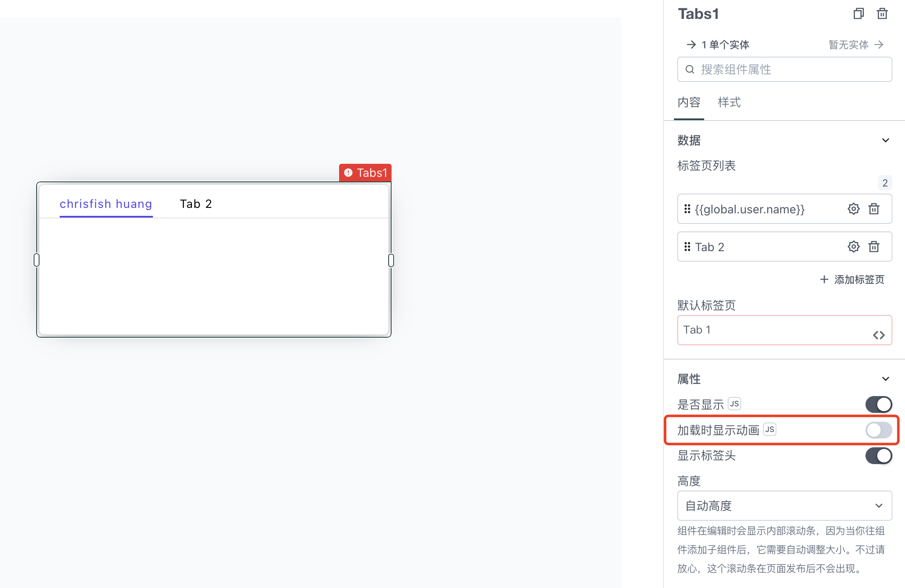
Task: Open settings gear for {{global.user.name}} tab
Action: [854, 209]
